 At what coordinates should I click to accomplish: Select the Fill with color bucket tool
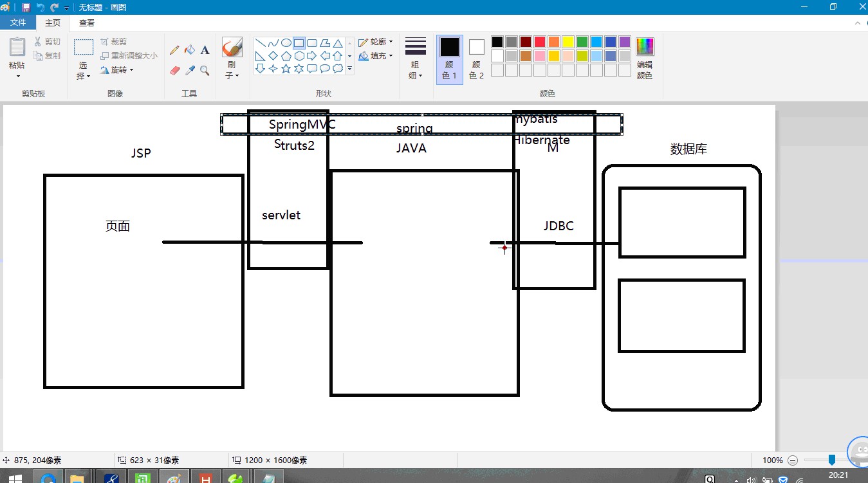190,50
